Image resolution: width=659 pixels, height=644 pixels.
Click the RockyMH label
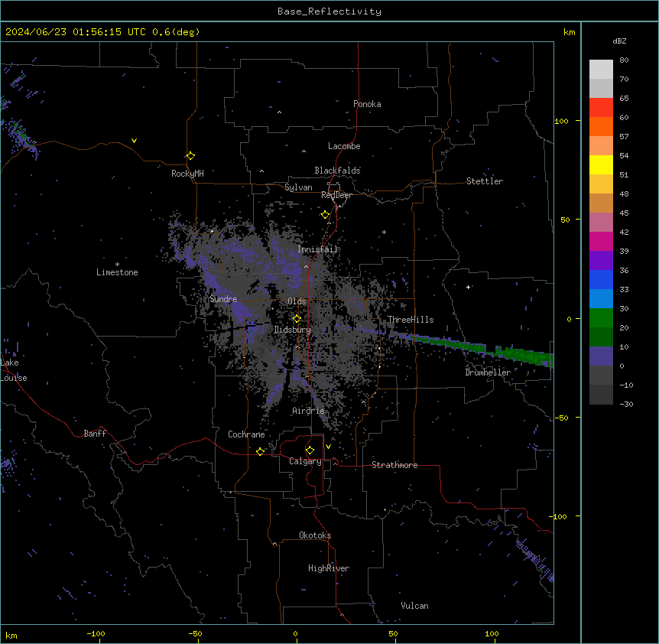187,174
